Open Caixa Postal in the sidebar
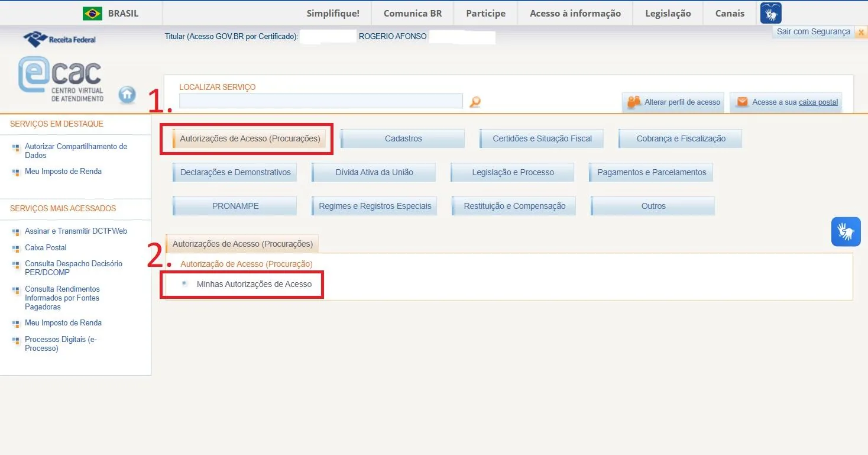The height and width of the screenshot is (455, 868). pyautogui.click(x=46, y=247)
